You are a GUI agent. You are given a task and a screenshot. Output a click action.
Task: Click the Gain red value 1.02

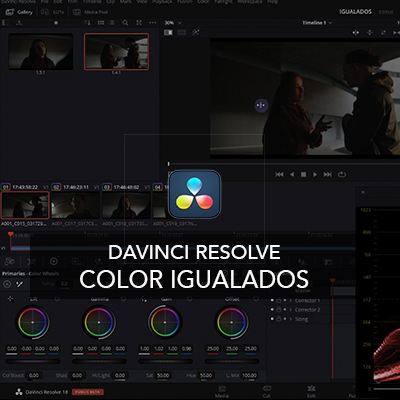pos(159,349)
